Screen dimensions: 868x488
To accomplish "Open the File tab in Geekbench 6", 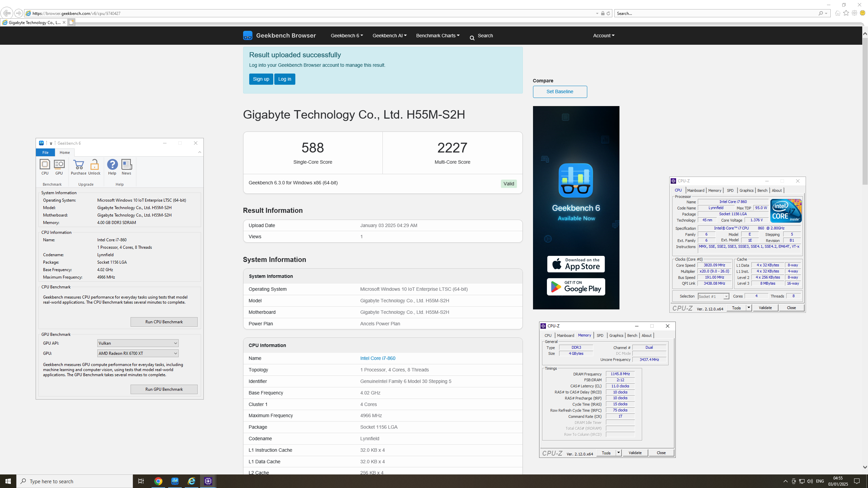I will click(45, 152).
